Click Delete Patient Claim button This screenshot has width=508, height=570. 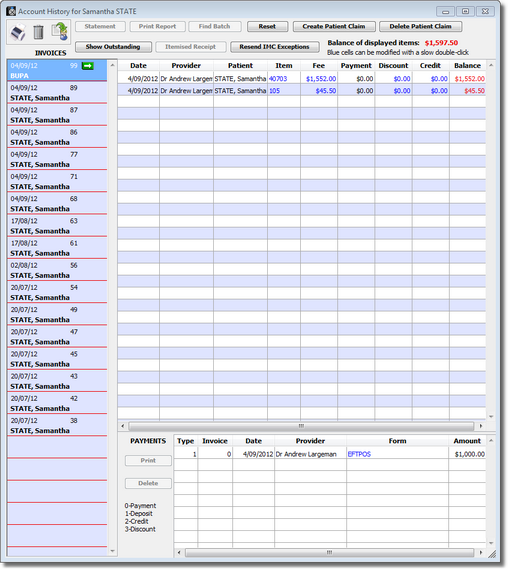(421, 27)
